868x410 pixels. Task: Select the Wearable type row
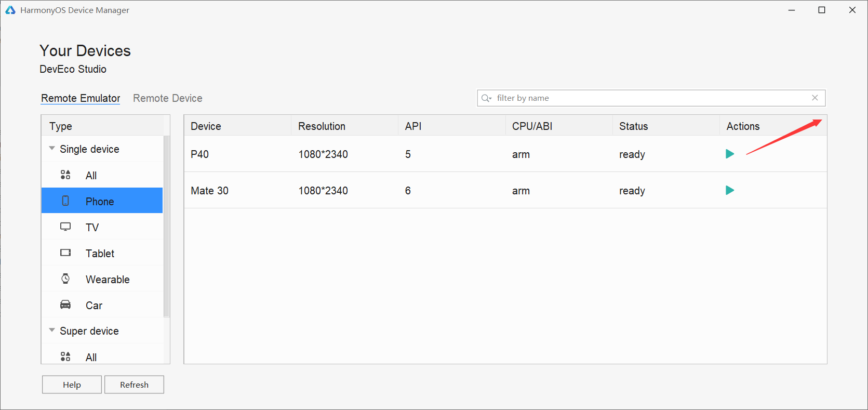[102, 279]
